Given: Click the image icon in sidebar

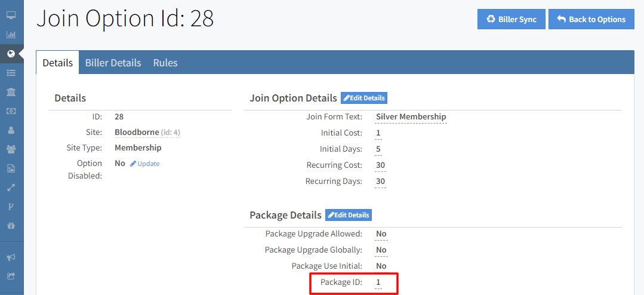Looking at the screenshot, I should 11,168.
